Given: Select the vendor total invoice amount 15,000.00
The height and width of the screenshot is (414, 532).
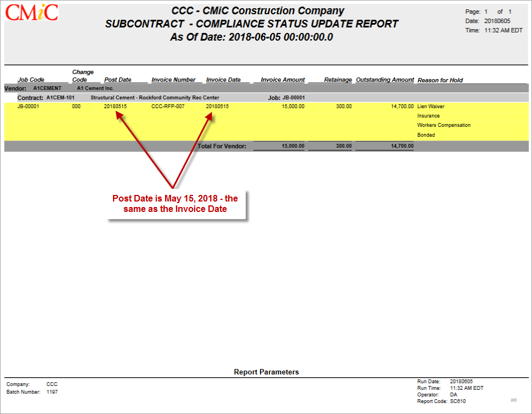Looking at the screenshot, I should [x=293, y=146].
